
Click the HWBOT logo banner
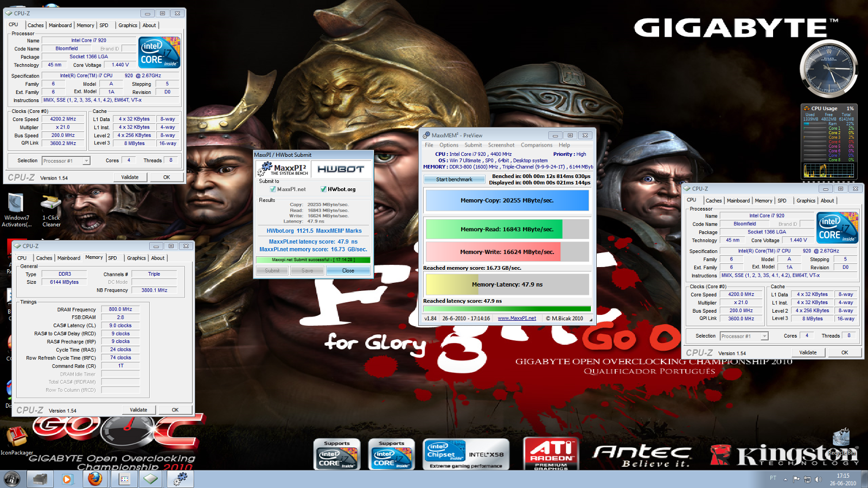click(341, 169)
